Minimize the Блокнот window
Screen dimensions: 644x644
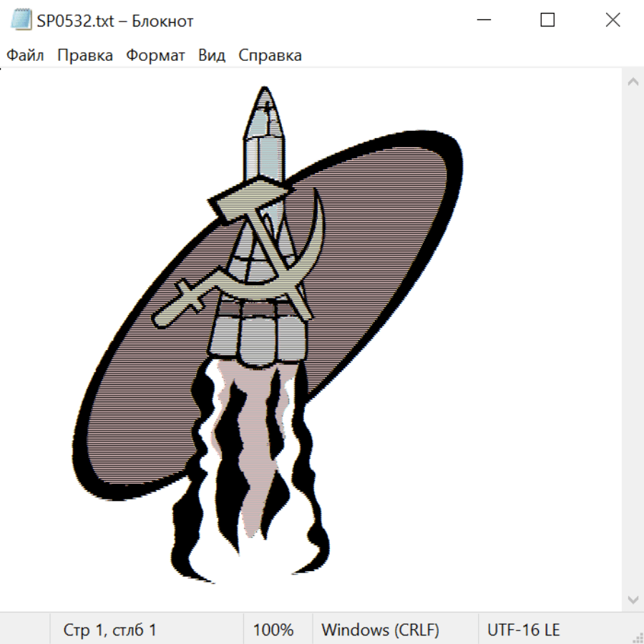click(482, 21)
